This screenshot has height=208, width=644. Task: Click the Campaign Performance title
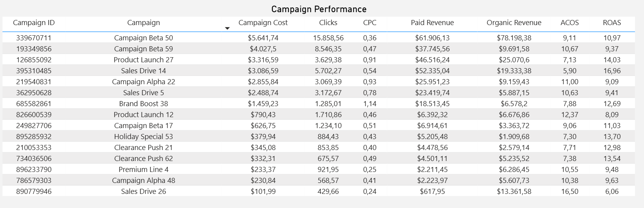click(x=319, y=9)
